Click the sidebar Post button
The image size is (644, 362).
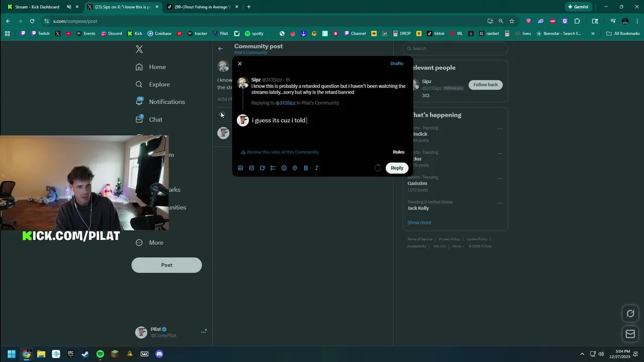pos(167,265)
